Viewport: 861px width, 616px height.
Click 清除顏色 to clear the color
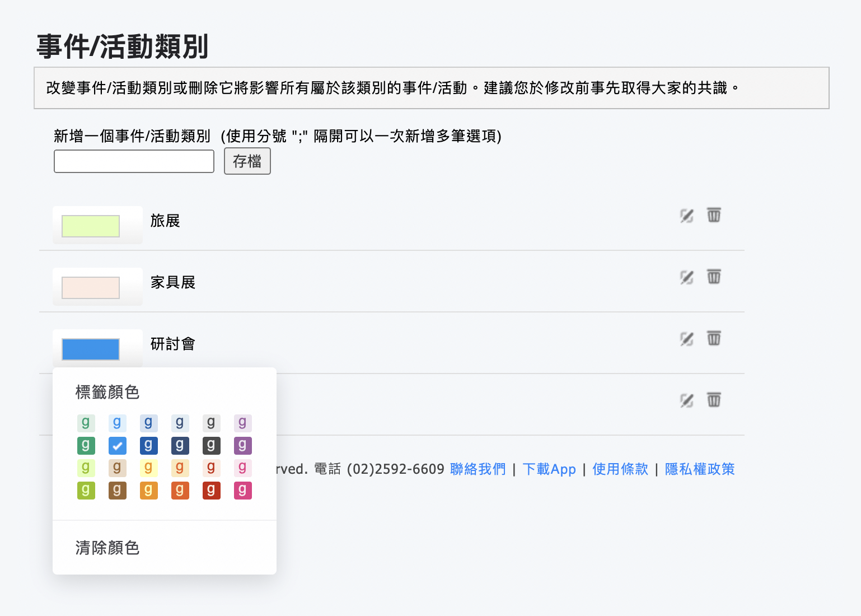tap(107, 548)
